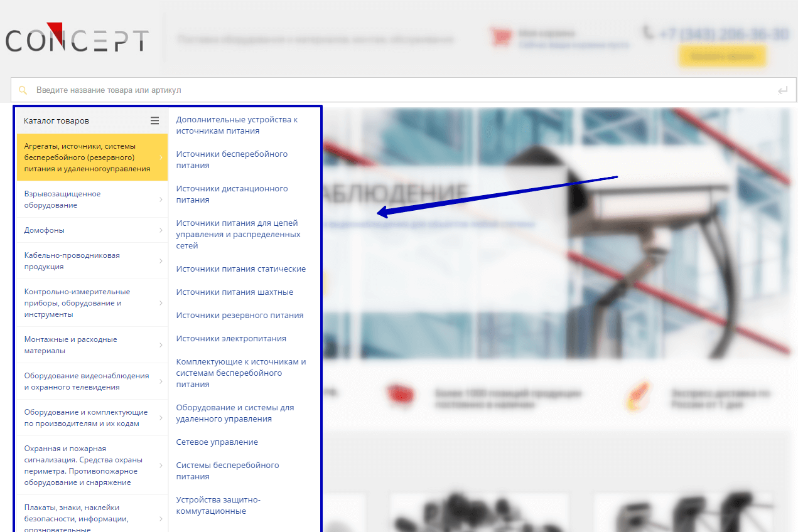798x532 pixels.
Task: Toggle the catalog hamburger menu icon
Action: pos(154,120)
